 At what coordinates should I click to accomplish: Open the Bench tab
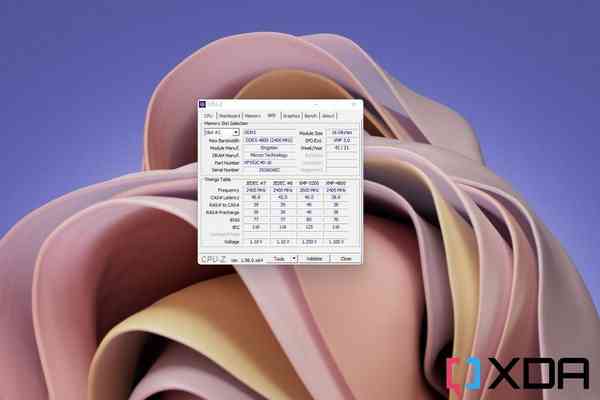[x=311, y=115]
